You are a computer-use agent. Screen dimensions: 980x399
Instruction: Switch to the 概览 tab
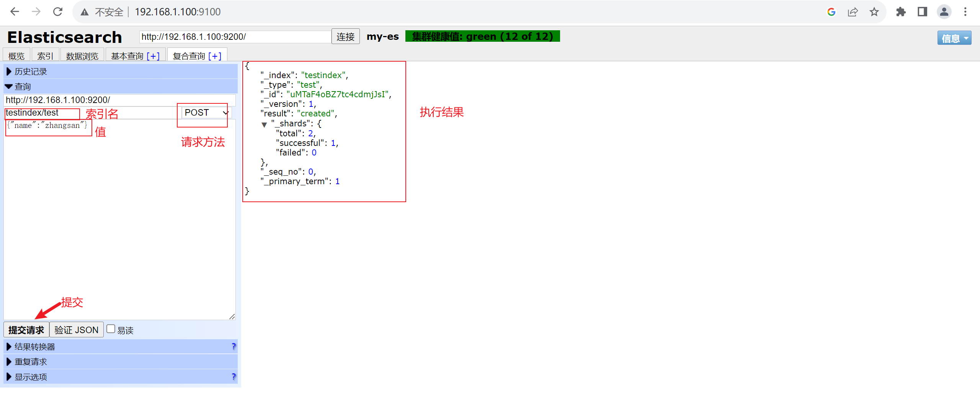point(16,56)
